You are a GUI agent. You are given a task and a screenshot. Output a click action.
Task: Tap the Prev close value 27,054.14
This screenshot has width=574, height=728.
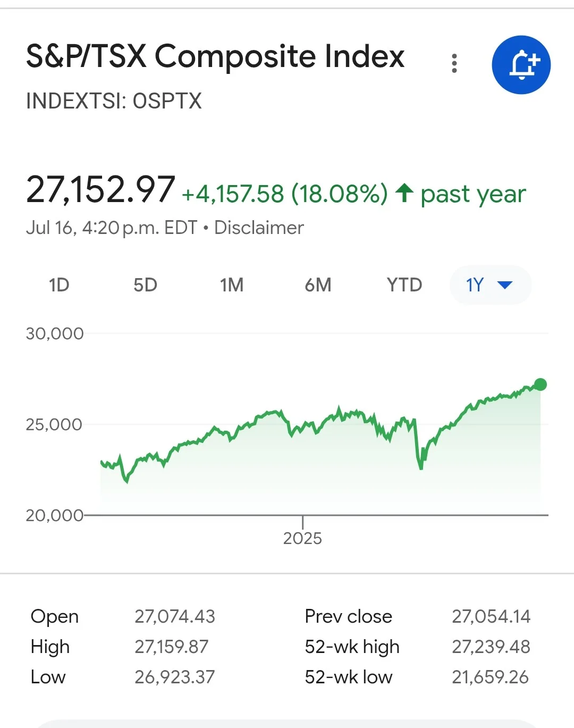491,616
